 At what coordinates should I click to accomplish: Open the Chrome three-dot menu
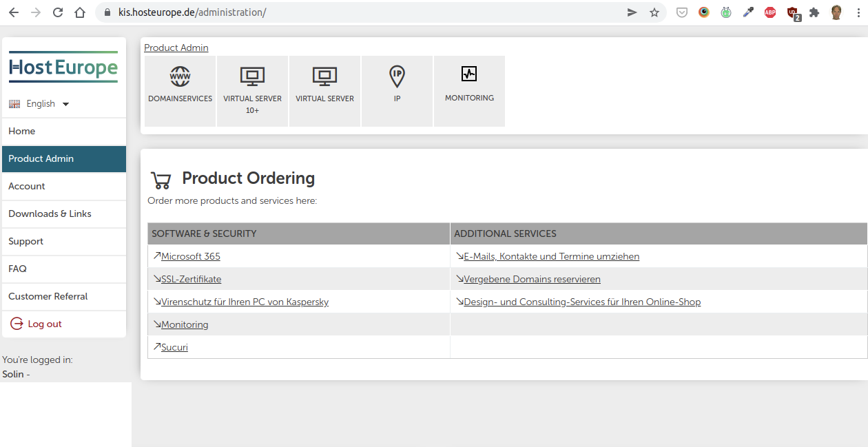[858, 12]
